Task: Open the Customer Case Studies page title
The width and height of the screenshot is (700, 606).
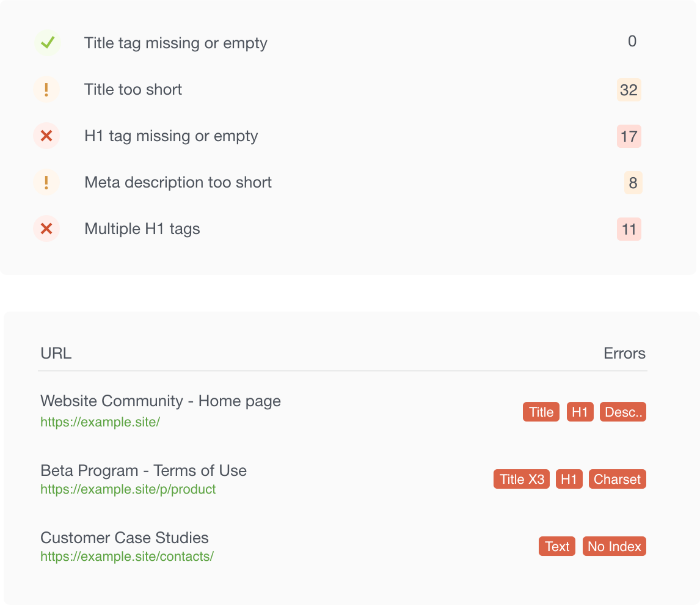Action: point(125,538)
